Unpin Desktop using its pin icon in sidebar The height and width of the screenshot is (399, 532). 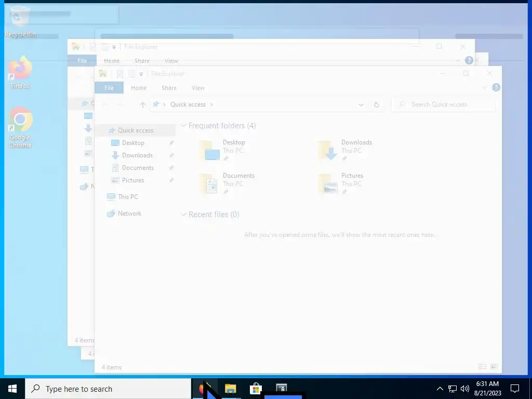(171, 143)
